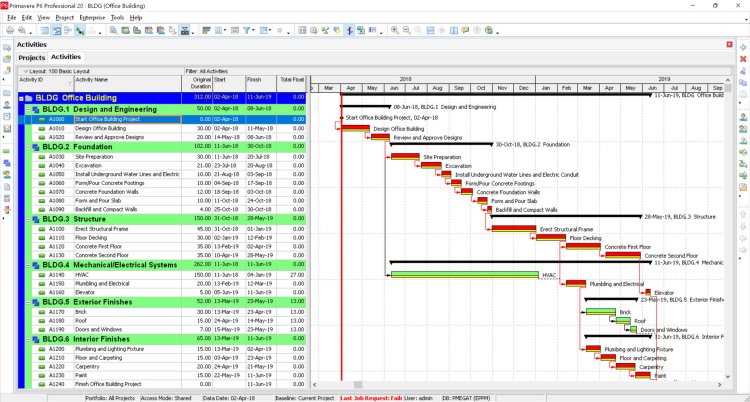Click the green plus Add icon on right sidebar
750x402 pixels.
coord(742,47)
